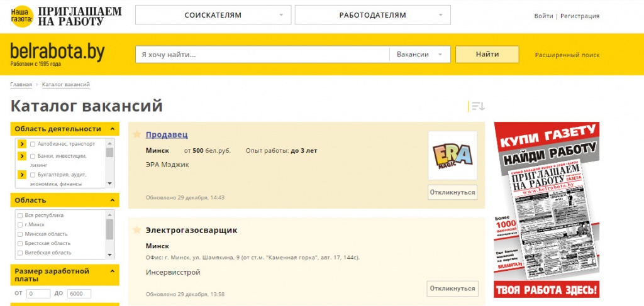Viewport: 644px width, 306px height.
Task: Expand the Автобизнес, транспорт category arrow
Action: pyautogui.click(x=22, y=144)
